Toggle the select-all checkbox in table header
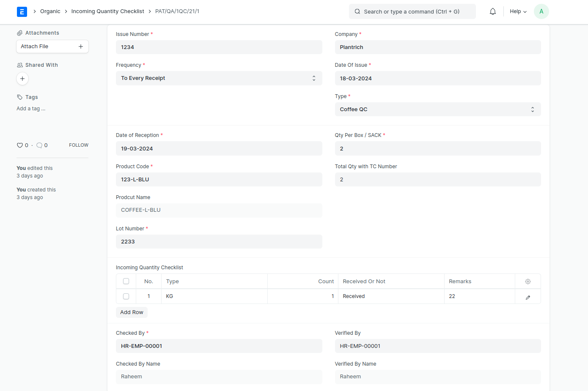Image resolution: width=588 pixels, height=391 pixels. click(126, 282)
